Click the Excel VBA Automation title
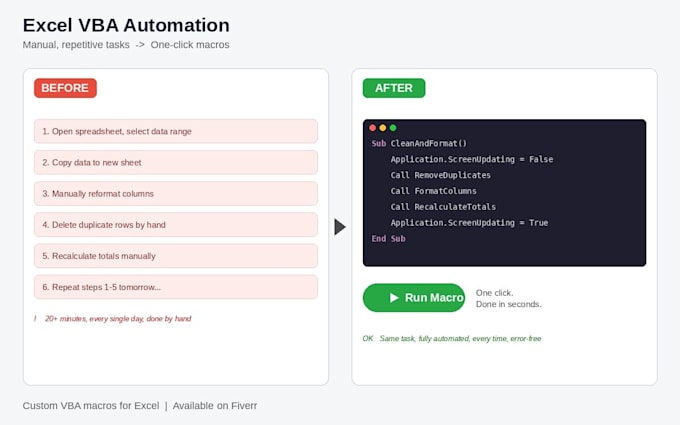The width and height of the screenshot is (680, 425). click(x=126, y=25)
